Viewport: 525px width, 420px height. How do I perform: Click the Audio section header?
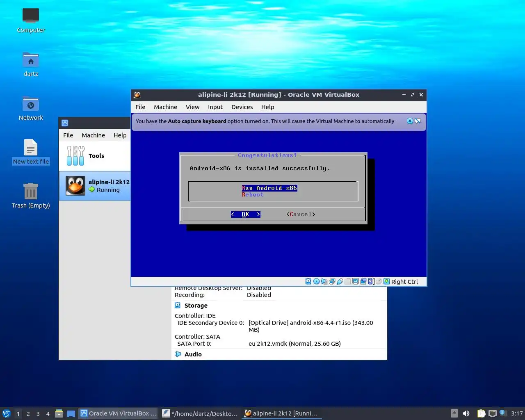(x=193, y=354)
